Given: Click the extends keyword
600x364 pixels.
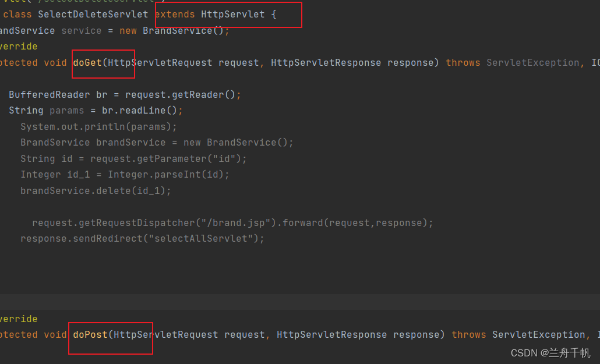Looking at the screenshot, I should coord(175,15).
